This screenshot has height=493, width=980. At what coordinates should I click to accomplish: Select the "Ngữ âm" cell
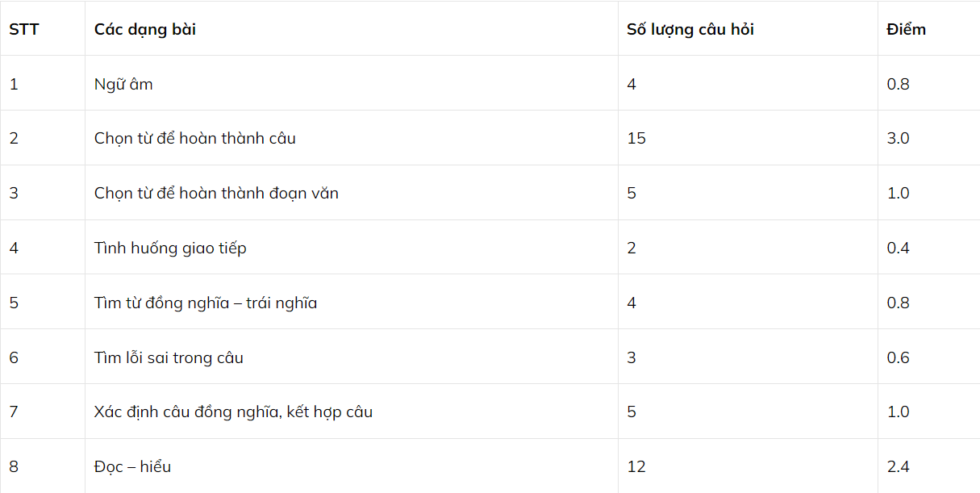[x=123, y=84]
